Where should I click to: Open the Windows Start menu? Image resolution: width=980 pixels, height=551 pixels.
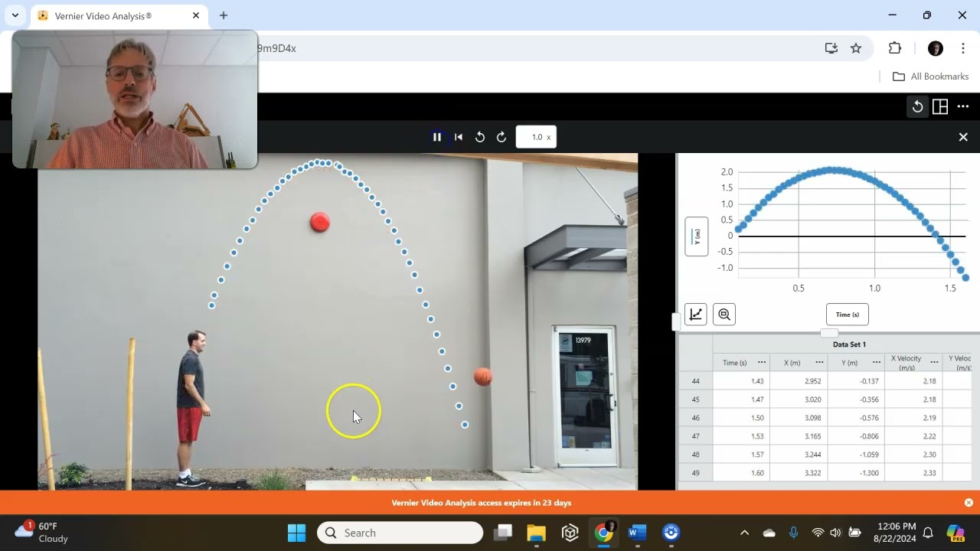click(x=296, y=533)
